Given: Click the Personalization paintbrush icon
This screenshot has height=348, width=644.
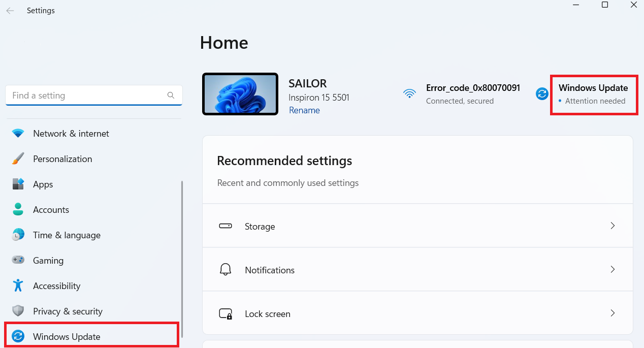Looking at the screenshot, I should click(18, 159).
